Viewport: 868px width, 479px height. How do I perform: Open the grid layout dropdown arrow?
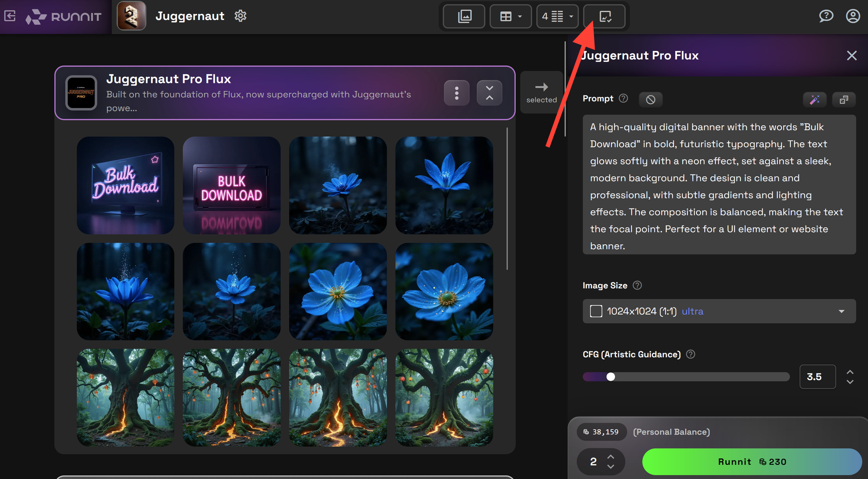click(521, 16)
